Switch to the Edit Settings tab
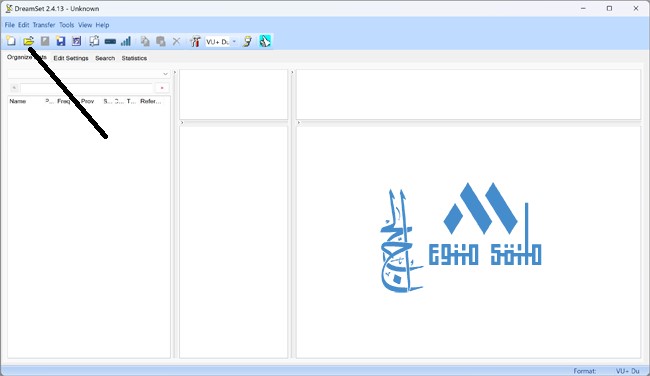The image size is (650, 376). (x=71, y=58)
